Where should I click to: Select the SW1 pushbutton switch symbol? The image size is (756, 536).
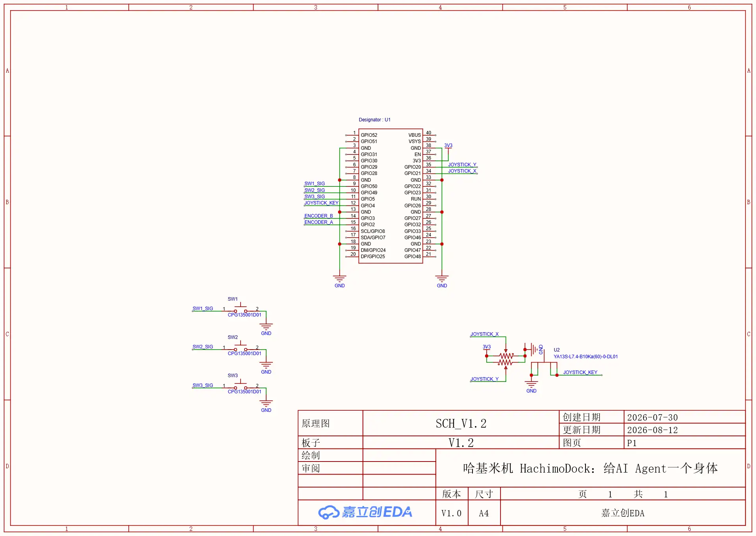pos(241,308)
